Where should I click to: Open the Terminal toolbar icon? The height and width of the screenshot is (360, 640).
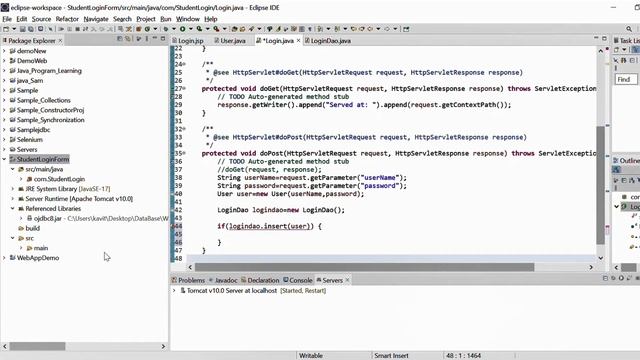[40, 29]
